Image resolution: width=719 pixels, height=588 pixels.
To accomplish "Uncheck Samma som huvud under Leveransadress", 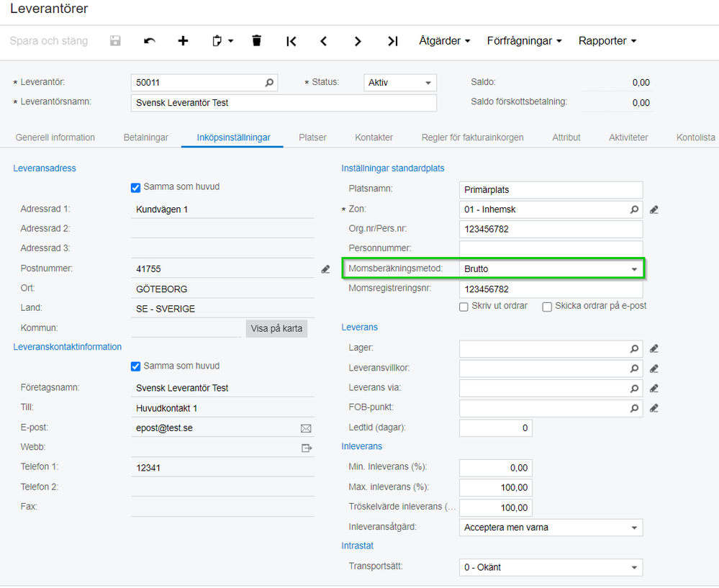I will pyautogui.click(x=135, y=187).
